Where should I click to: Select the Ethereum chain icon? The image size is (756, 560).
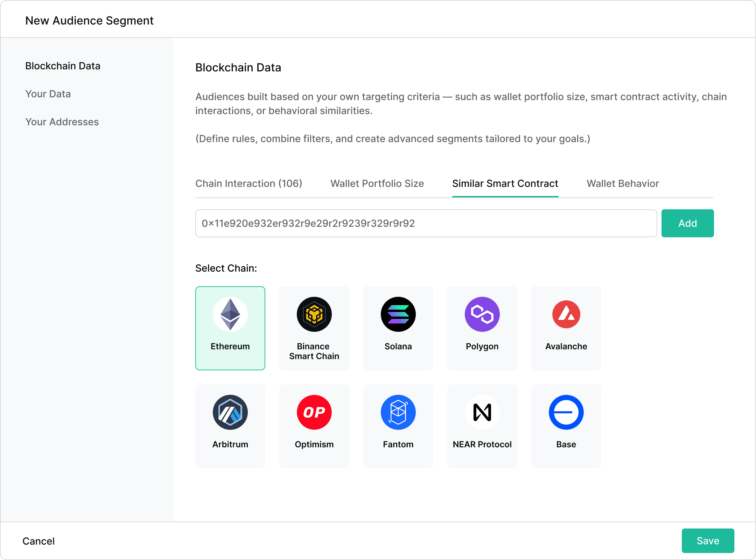coord(230,314)
